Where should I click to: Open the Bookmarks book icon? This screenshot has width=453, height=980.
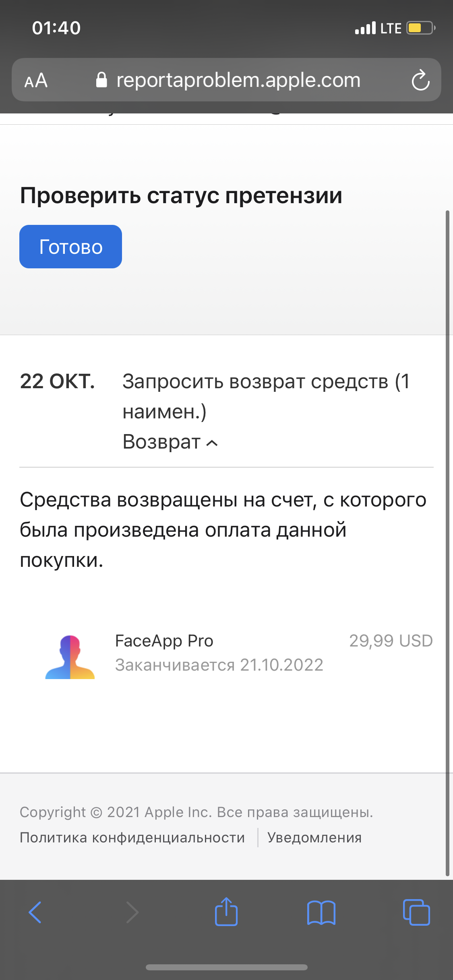click(321, 912)
